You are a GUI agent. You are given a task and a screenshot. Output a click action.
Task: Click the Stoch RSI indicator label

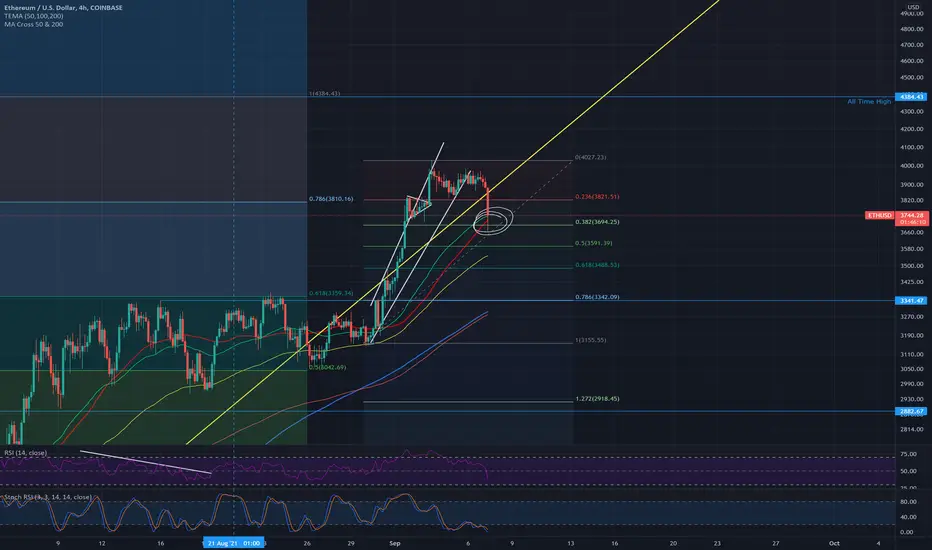tap(48, 497)
